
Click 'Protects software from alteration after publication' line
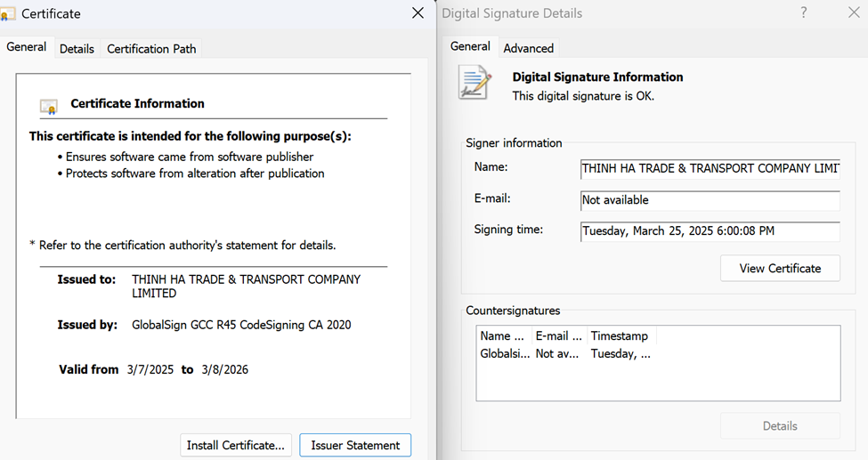(195, 174)
